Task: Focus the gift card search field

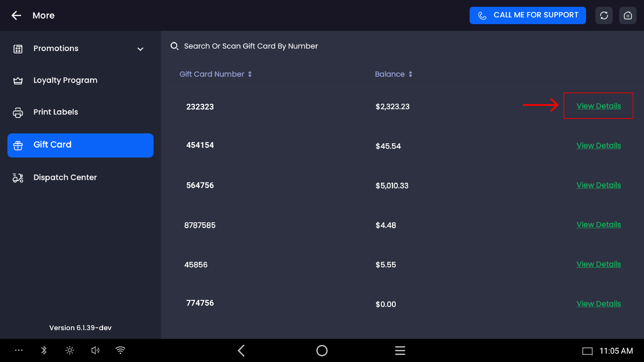Action: 400,46
